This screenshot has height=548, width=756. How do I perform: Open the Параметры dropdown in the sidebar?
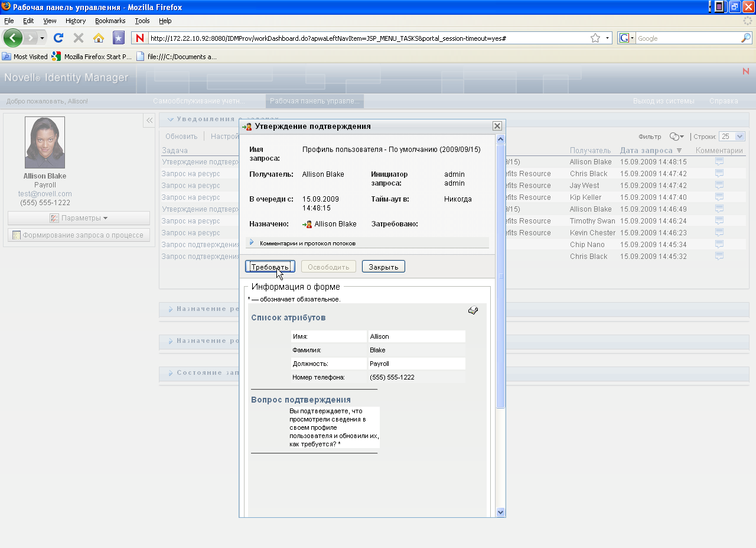click(79, 218)
